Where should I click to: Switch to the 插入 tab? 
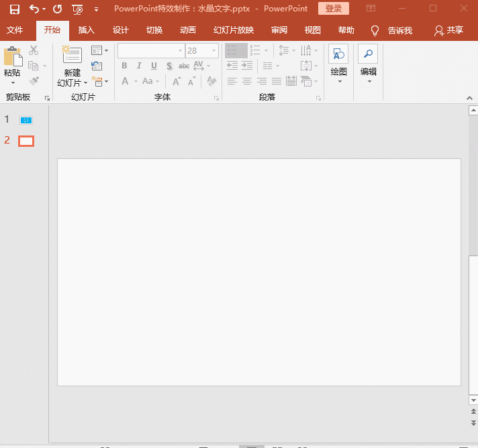(x=87, y=30)
